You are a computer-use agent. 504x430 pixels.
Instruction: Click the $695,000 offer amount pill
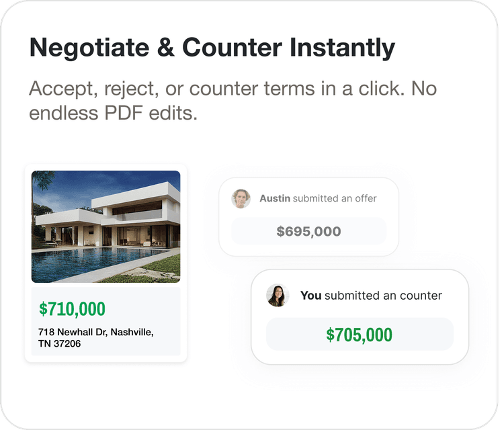pos(308,232)
